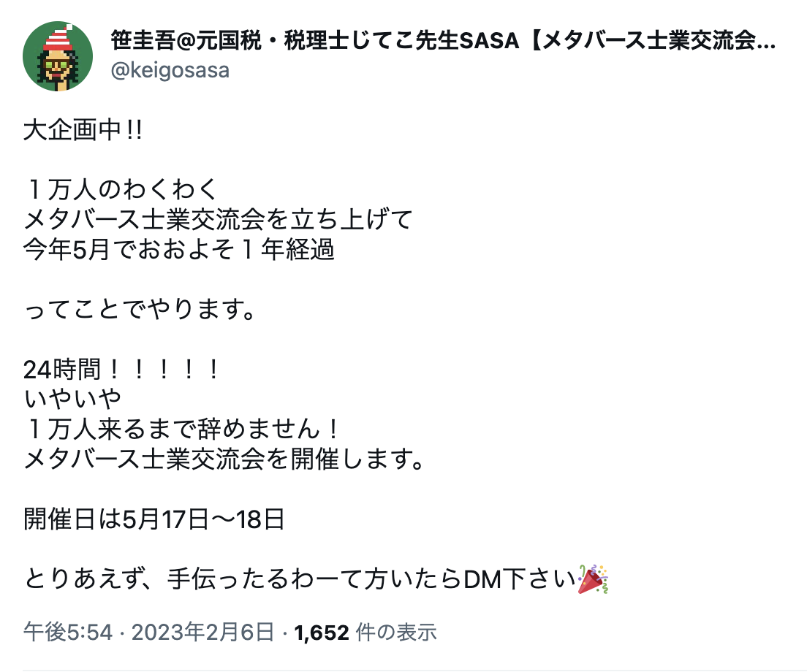807x672 pixels.
Task: Click the line ending in を開催します。
Action: tap(224, 460)
